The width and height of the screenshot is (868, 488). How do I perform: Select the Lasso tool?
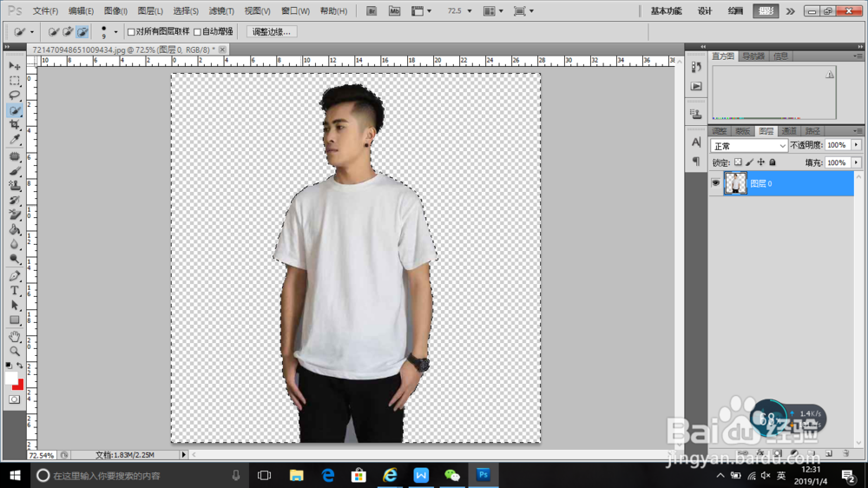coord(15,96)
